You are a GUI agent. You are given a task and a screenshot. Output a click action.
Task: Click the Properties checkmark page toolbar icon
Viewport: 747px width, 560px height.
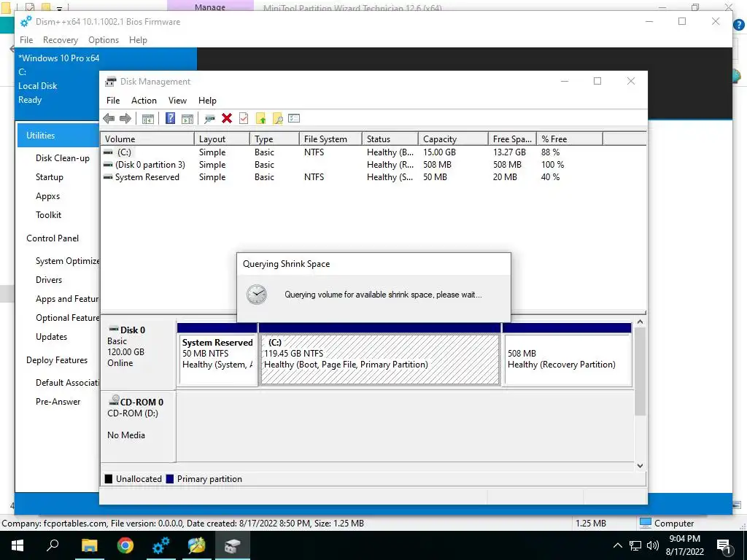(x=244, y=118)
